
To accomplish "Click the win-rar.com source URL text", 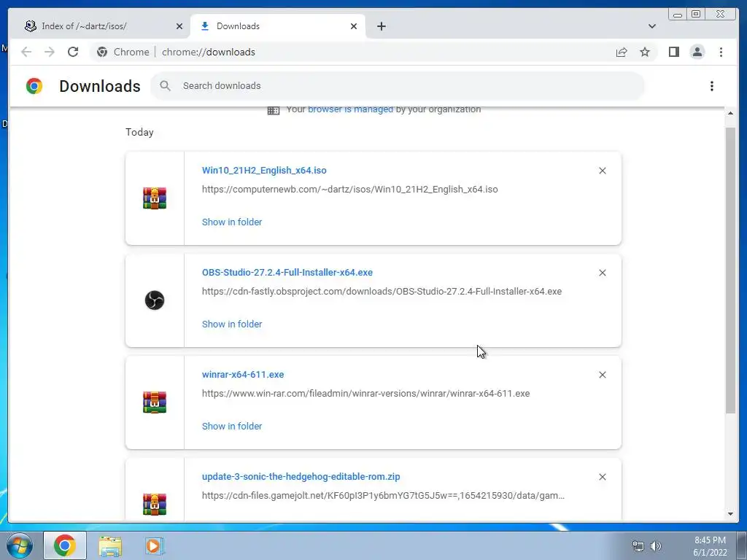I will pos(366,393).
